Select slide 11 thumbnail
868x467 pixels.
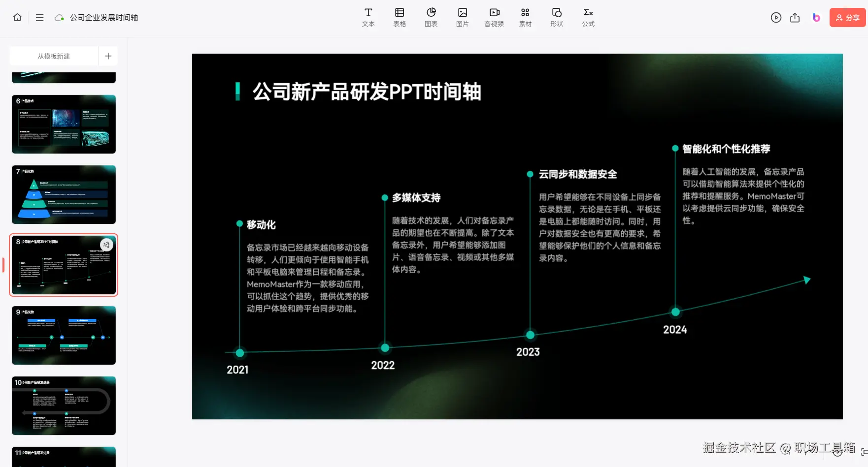click(64, 457)
